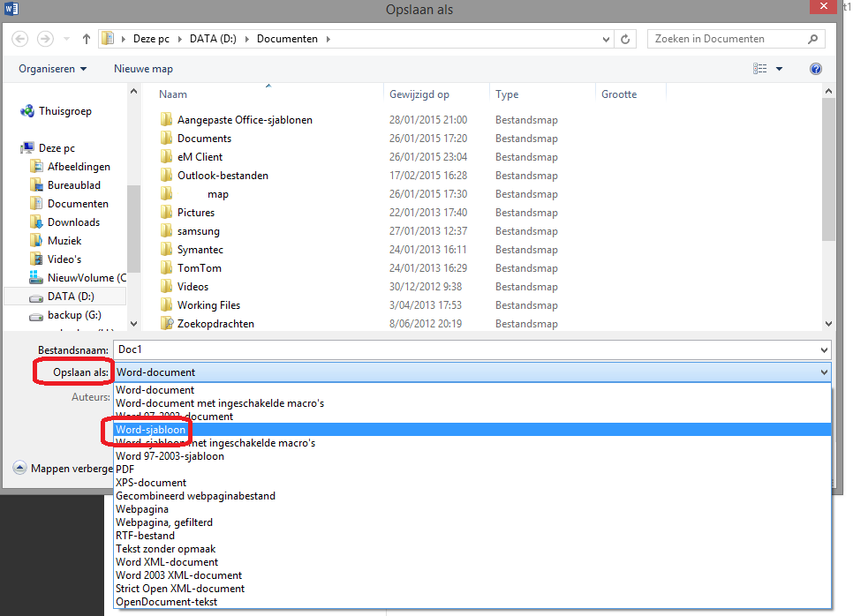Click the Zoekopdrachten search folder icon
The height and width of the screenshot is (616, 853).
click(167, 324)
